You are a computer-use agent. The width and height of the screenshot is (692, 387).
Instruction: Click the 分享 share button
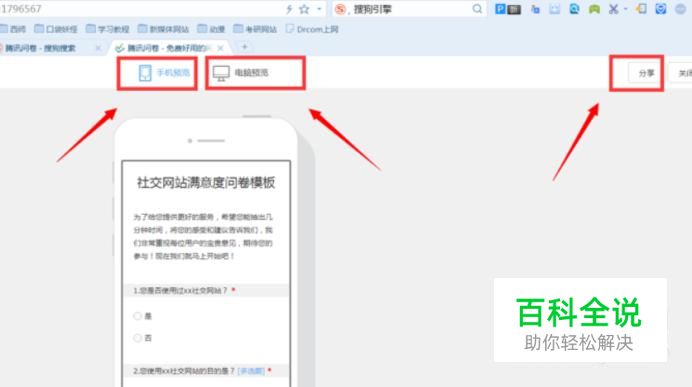(646, 73)
